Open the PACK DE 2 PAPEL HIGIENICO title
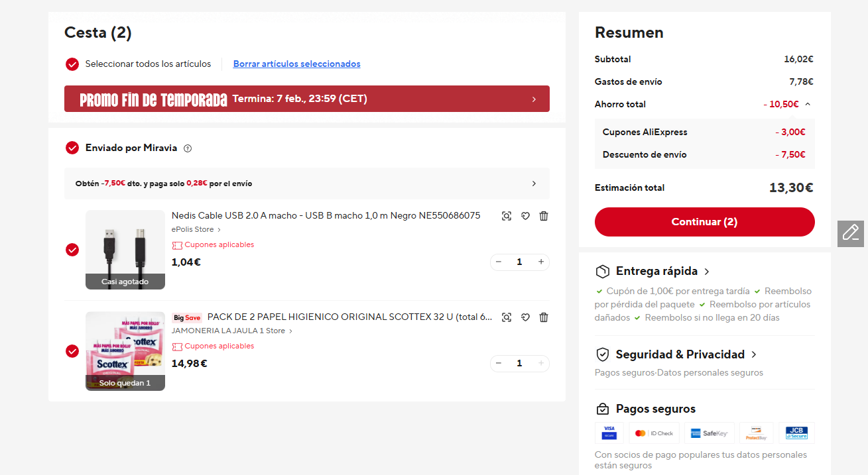This screenshot has width=868, height=475. click(350, 317)
